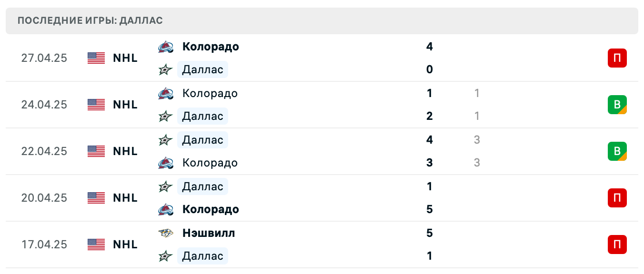This screenshot has height=274, width=644.
Task: Click the period score 3 next to Dallas on 22.04.25
Action: (477, 140)
